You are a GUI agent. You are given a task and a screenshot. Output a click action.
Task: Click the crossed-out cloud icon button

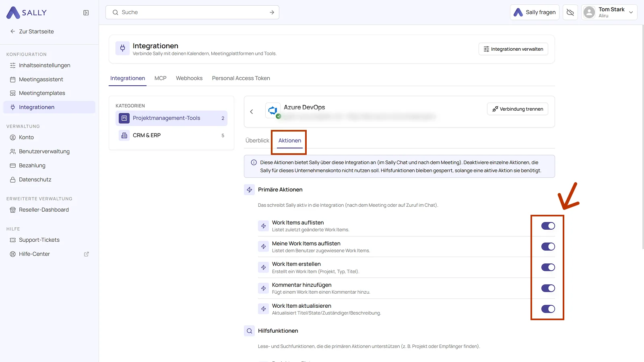tap(570, 12)
